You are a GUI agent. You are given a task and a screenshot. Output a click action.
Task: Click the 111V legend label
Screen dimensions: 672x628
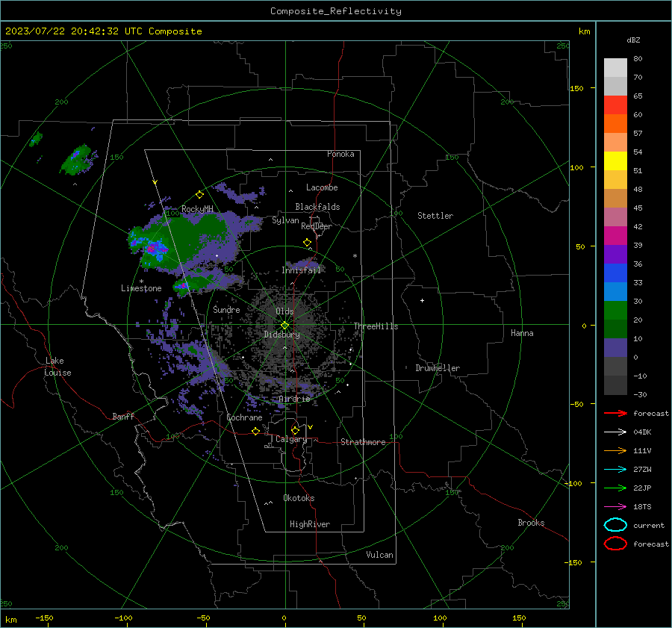point(642,450)
